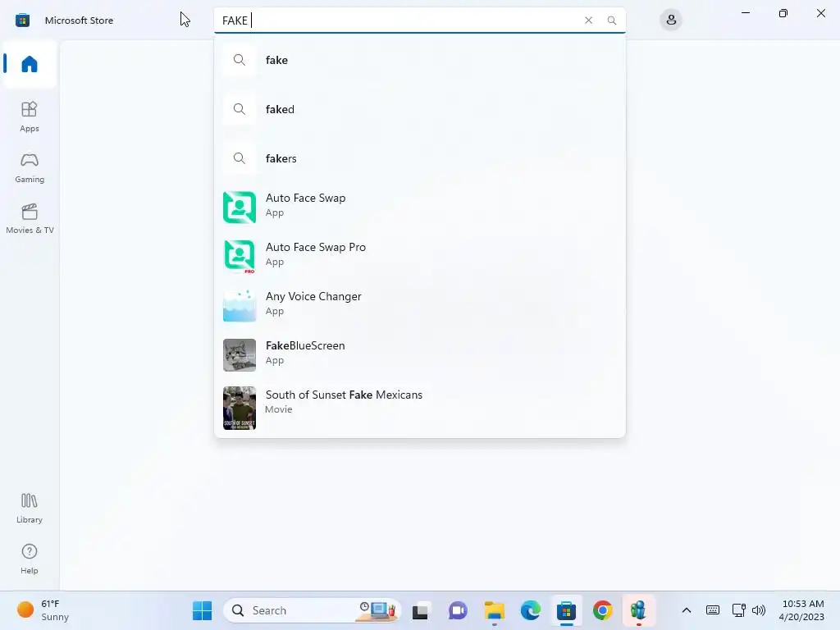The height and width of the screenshot is (630, 840).
Task: Open South of Sunset Fake Mexicans movie
Action: click(x=420, y=407)
